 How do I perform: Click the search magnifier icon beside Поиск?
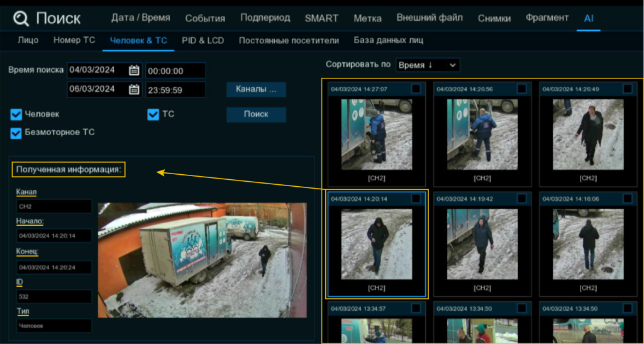(21, 19)
